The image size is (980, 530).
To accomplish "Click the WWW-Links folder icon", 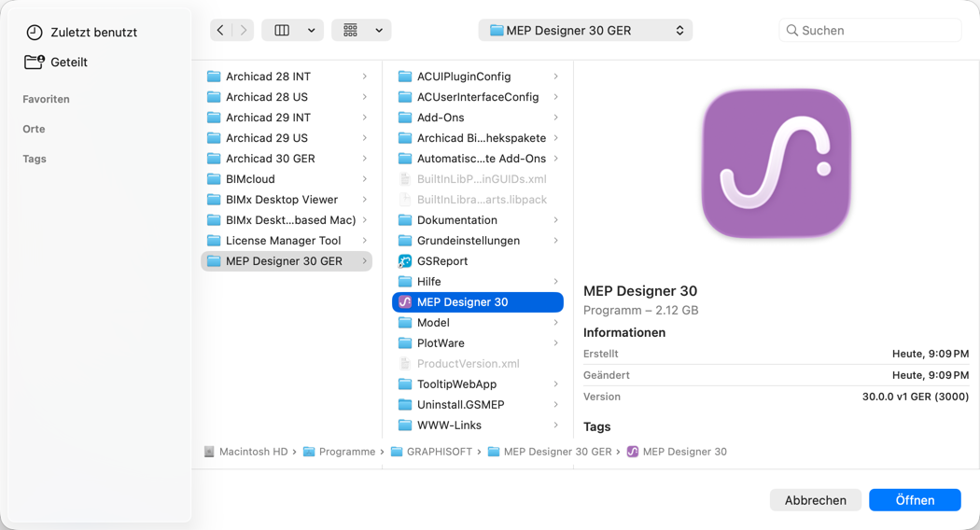I will click(405, 425).
